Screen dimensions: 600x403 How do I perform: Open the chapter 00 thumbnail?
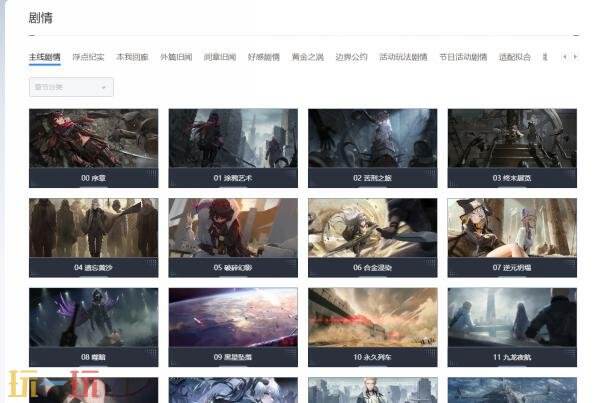93,138
